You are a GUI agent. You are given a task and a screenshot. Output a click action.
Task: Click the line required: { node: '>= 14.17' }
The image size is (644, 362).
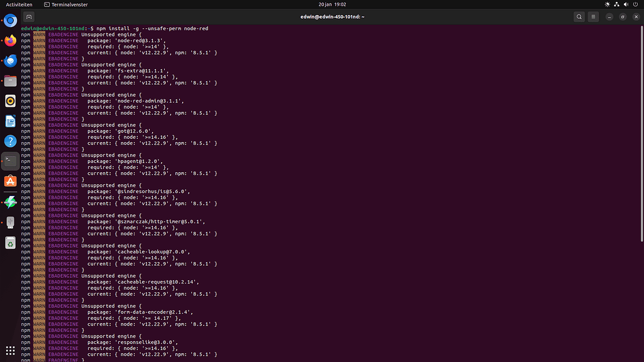tap(134, 318)
